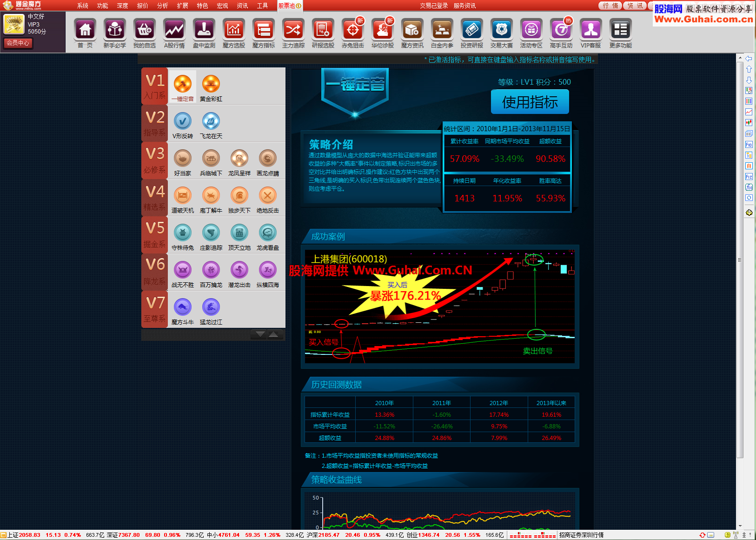756x540 pixels.
Task: Open the 首页 home icon
Action: tap(85, 33)
